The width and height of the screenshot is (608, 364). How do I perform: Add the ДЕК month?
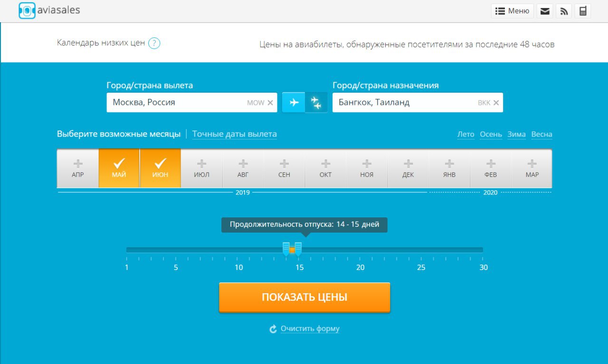pos(408,168)
